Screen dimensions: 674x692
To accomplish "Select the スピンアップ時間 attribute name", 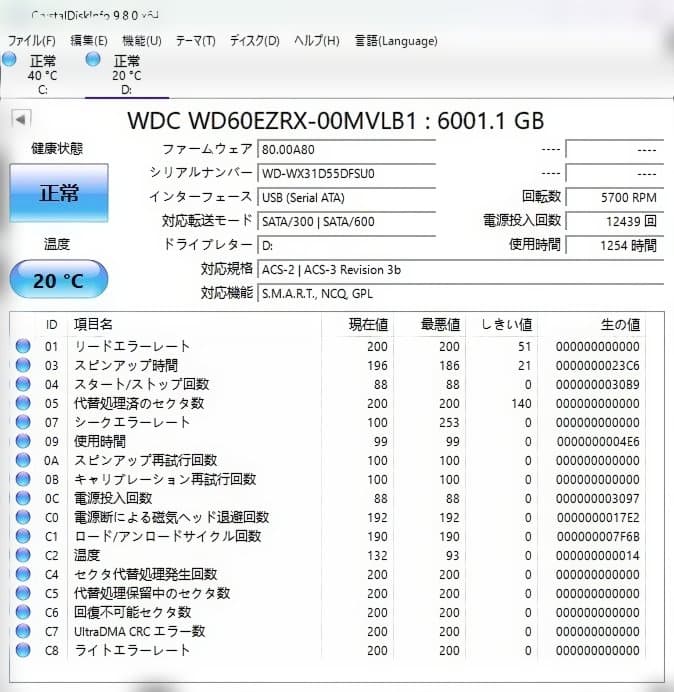I will 126,365.
